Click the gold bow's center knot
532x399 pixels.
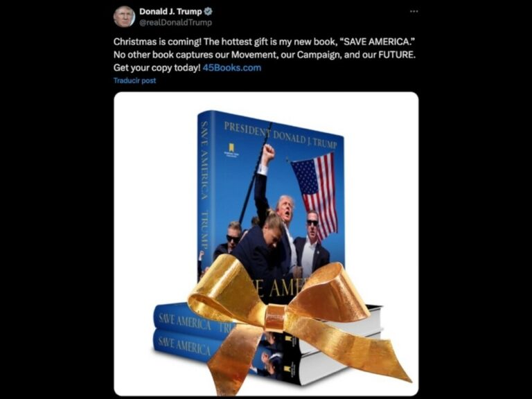tap(275, 318)
